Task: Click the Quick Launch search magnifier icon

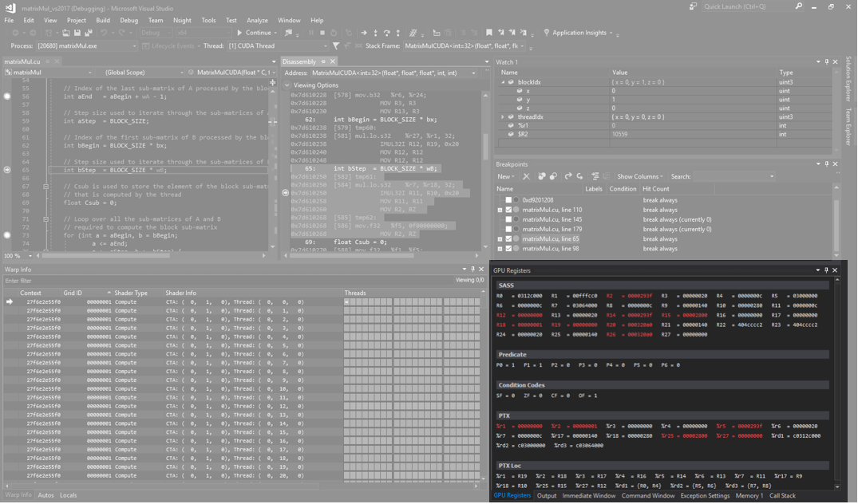Action: coord(799,6)
